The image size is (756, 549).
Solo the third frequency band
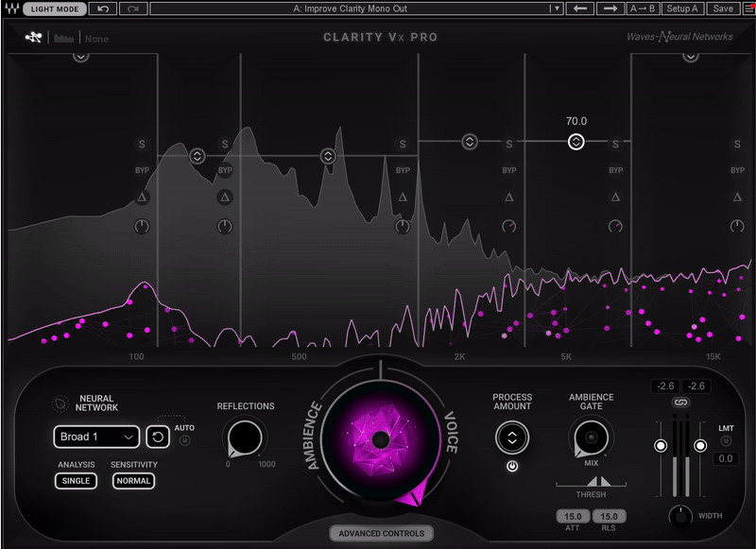click(403, 145)
